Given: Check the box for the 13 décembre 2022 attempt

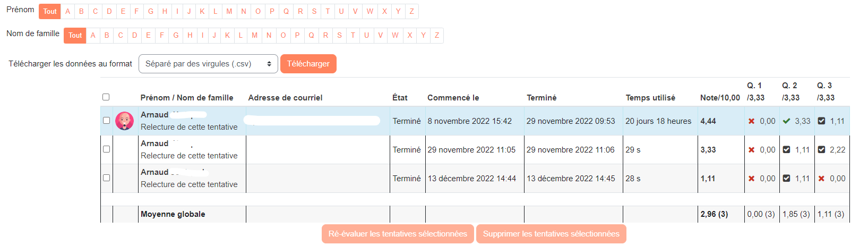Looking at the screenshot, I should (x=106, y=178).
